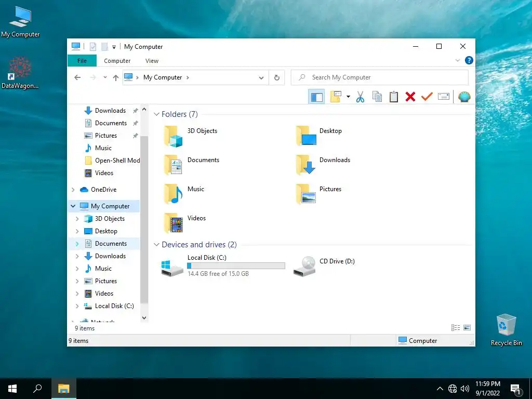Click the blue Help icon
Viewport: 532px width, 399px height.
coord(469,60)
